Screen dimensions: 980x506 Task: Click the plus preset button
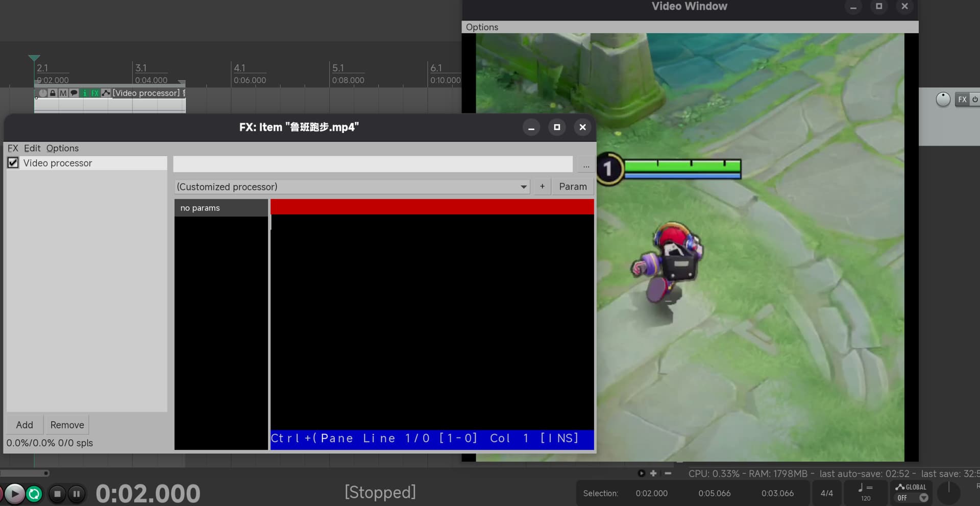coord(542,186)
